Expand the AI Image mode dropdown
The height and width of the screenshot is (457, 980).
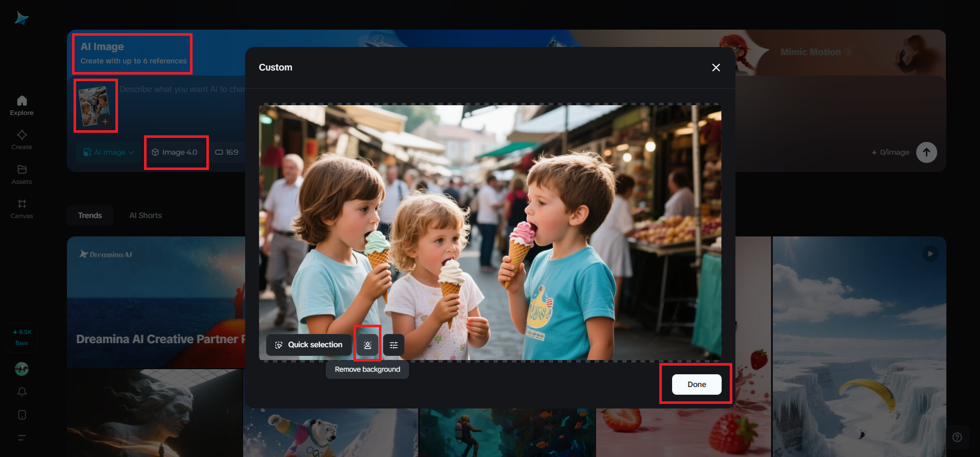pos(108,152)
